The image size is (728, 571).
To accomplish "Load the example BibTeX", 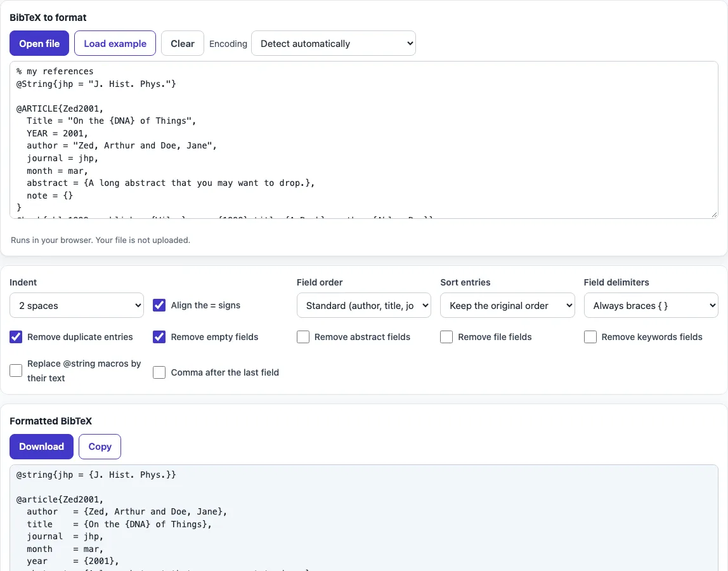I will coord(115,43).
